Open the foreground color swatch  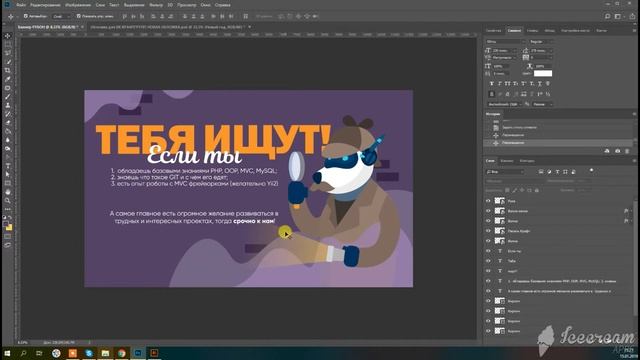click(6, 224)
